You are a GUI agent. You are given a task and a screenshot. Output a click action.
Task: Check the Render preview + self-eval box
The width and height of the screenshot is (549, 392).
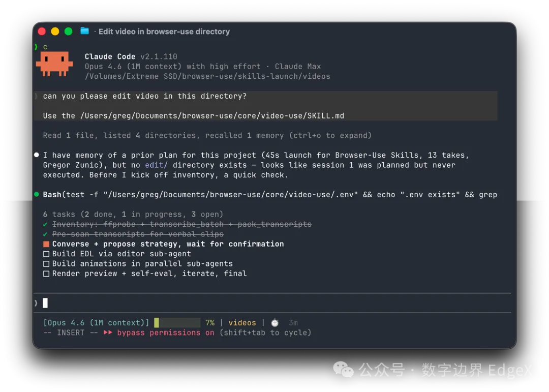[x=46, y=274]
